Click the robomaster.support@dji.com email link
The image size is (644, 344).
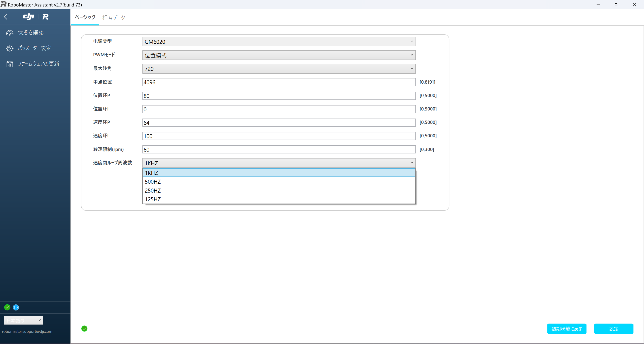[27, 331]
